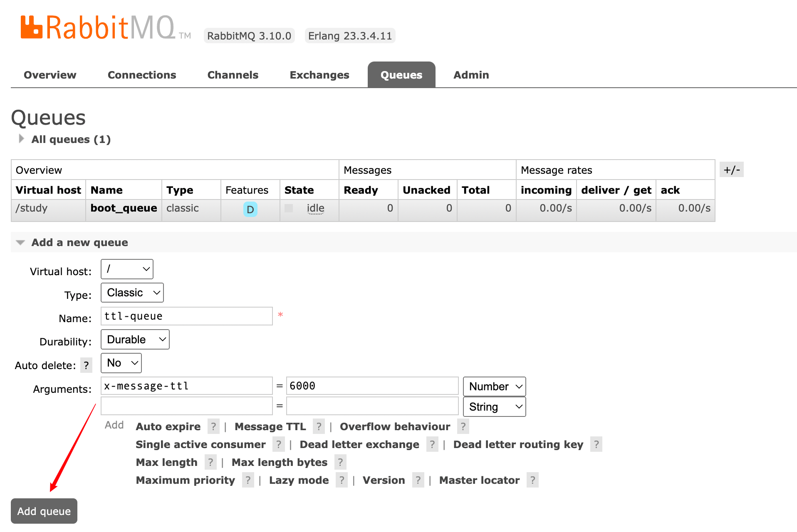The height and width of the screenshot is (532, 797).
Task: Click the help icon beside Message TTL
Action: 319,426
